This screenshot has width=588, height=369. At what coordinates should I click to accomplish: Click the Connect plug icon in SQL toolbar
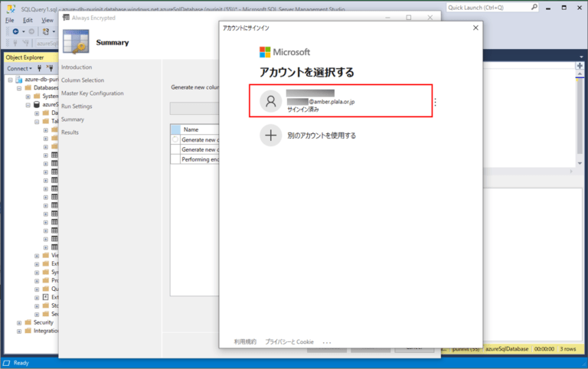point(15,43)
